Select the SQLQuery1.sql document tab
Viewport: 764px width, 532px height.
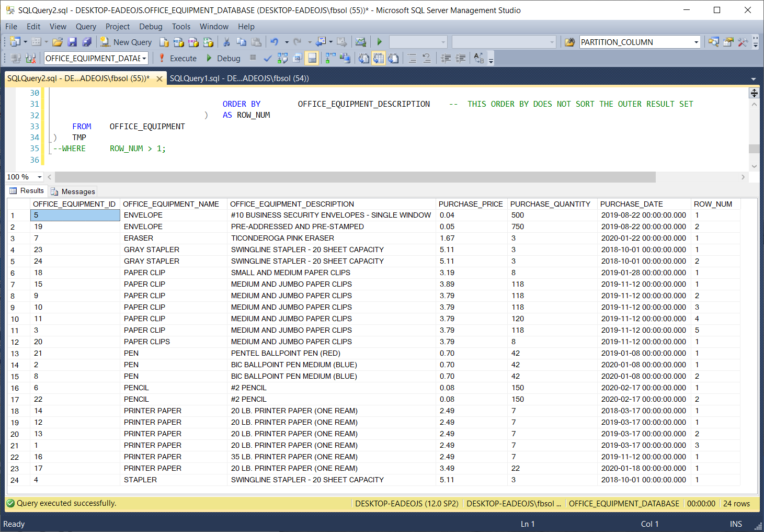239,78
